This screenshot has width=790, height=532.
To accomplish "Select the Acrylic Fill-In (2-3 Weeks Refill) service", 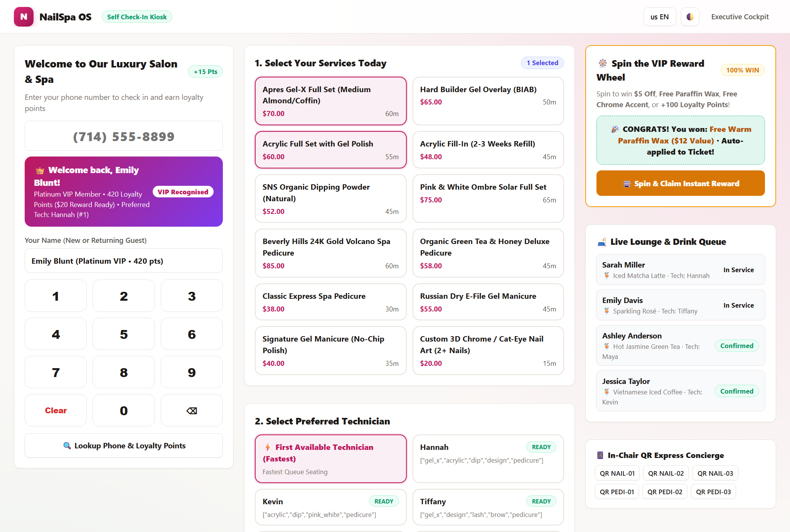I will coord(488,150).
